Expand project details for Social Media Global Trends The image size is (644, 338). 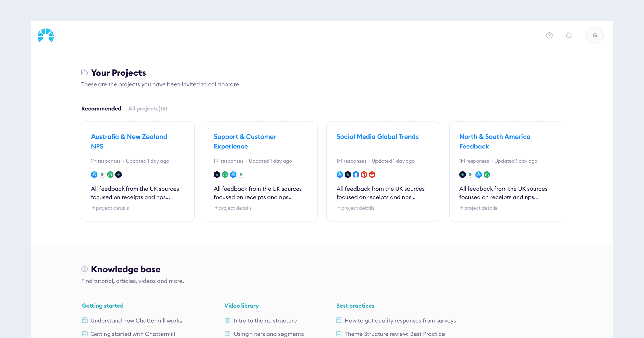[356, 208]
